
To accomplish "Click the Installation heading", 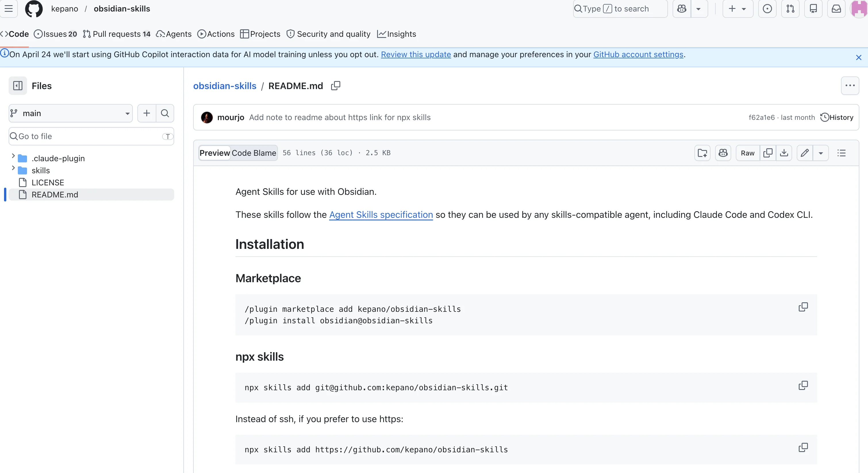I will 270,245.
